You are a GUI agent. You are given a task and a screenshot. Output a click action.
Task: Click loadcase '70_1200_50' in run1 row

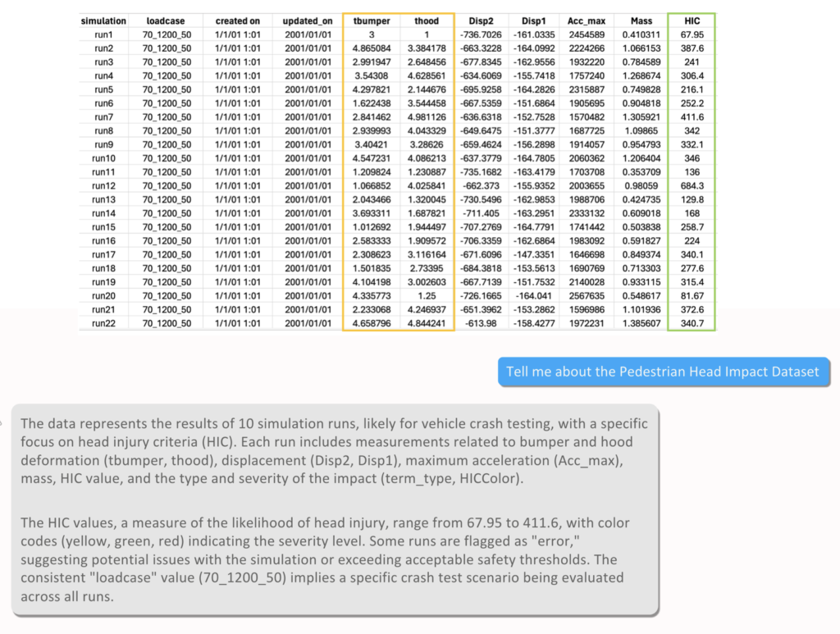pos(167,34)
